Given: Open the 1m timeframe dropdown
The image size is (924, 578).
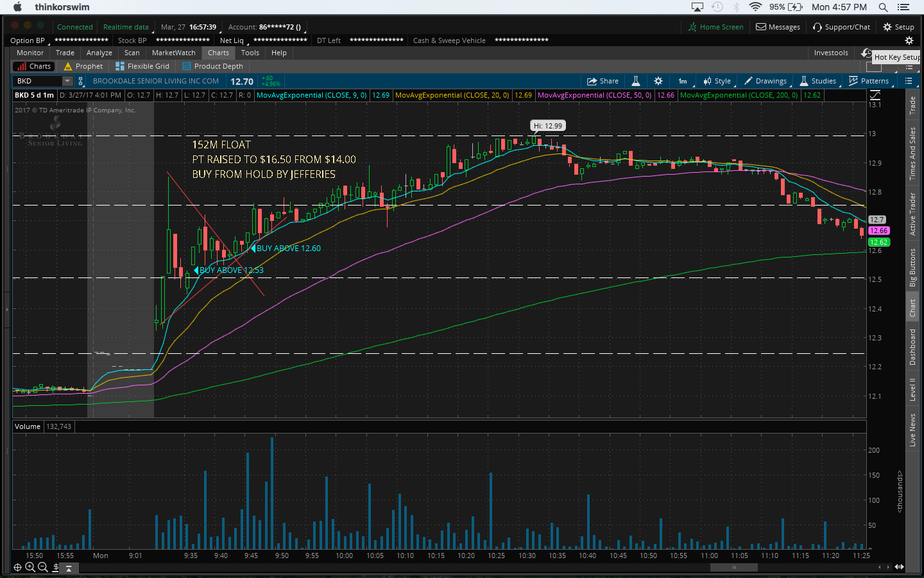Looking at the screenshot, I should (683, 81).
